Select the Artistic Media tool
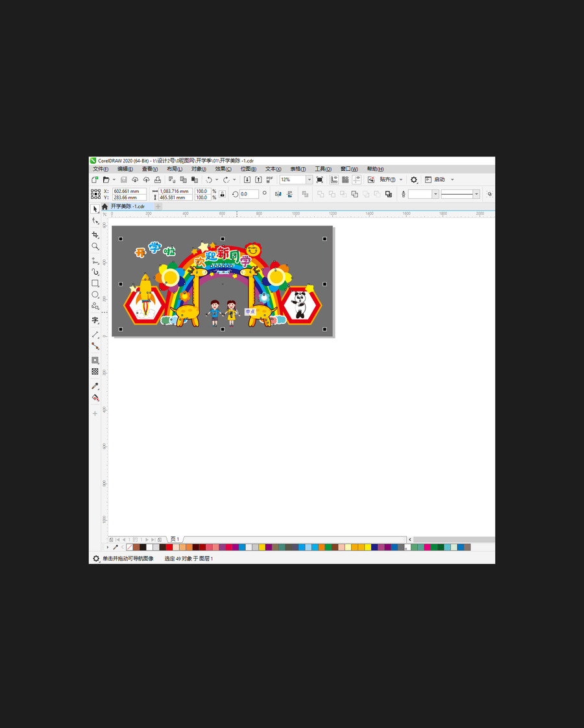 [x=95, y=271]
